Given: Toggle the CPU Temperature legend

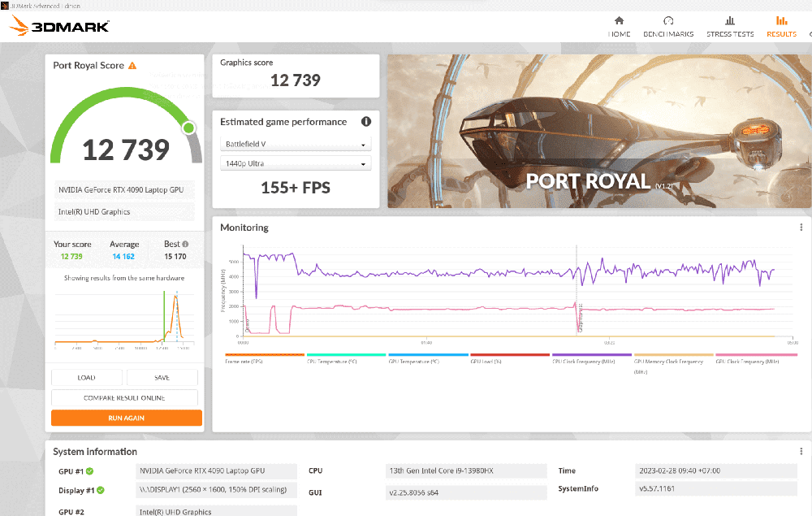Looking at the screenshot, I should coord(346,358).
